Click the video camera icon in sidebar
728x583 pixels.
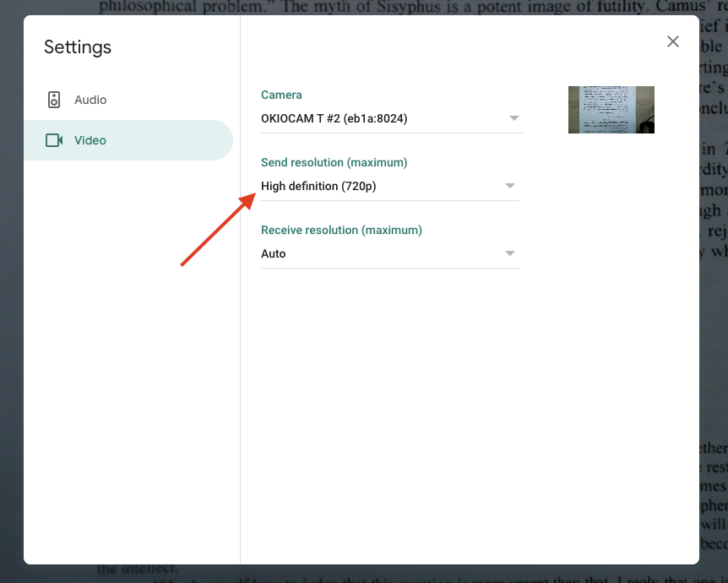click(x=54, y=140)
